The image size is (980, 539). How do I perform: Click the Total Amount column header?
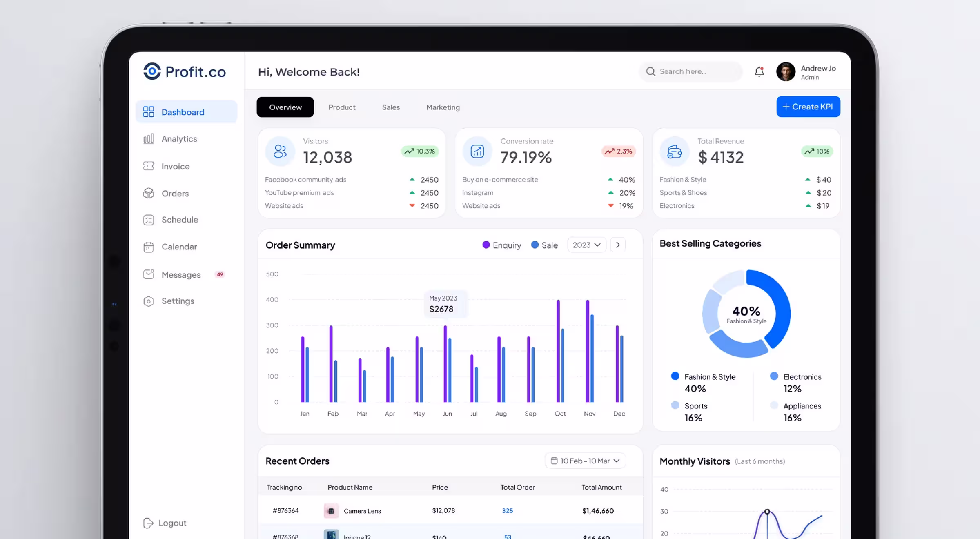pos(601,487)
